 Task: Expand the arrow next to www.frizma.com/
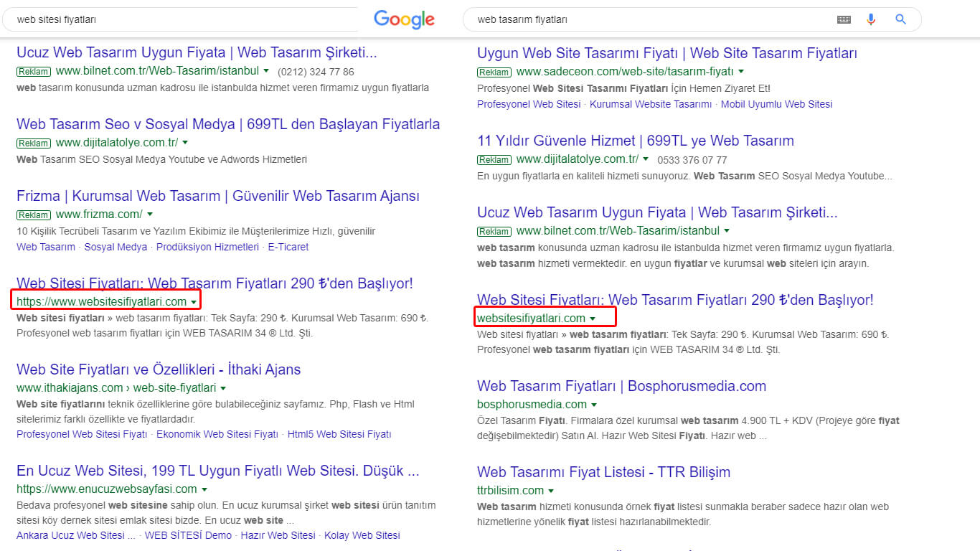[x=150, y=215]
